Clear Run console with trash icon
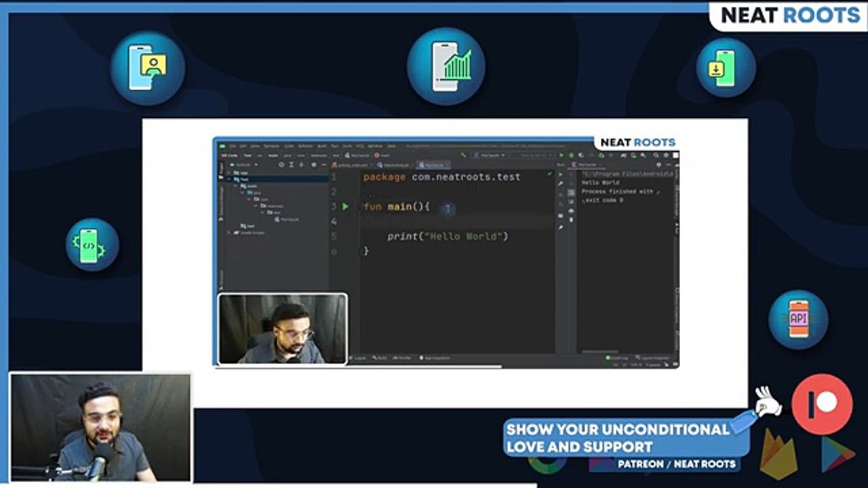868x488 pixels. point(571,219)
